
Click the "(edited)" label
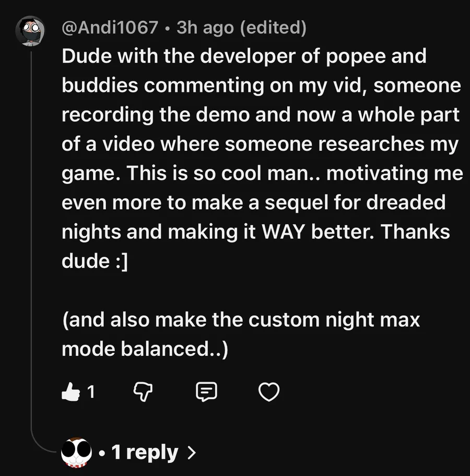273,27
